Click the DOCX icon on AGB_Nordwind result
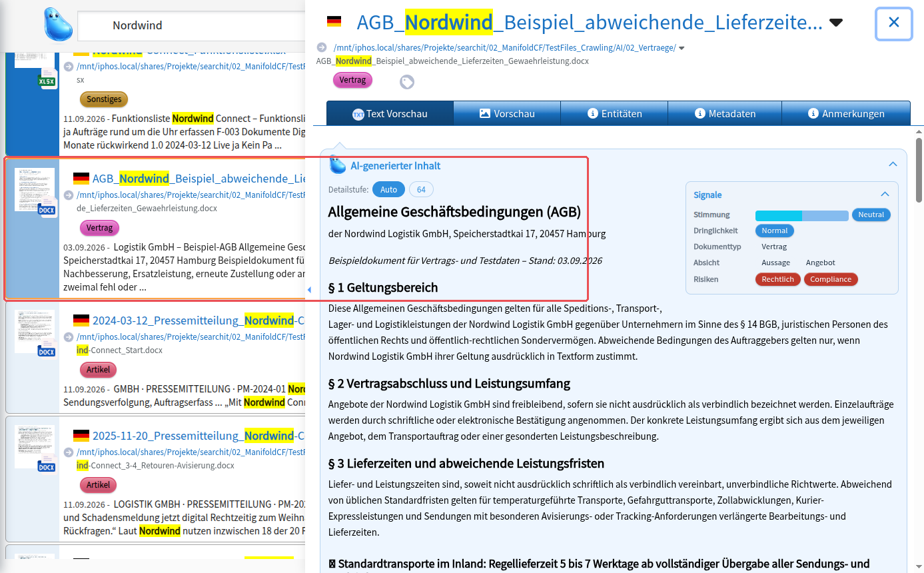This screenshot has height=573, width=924. click(47, 209)
